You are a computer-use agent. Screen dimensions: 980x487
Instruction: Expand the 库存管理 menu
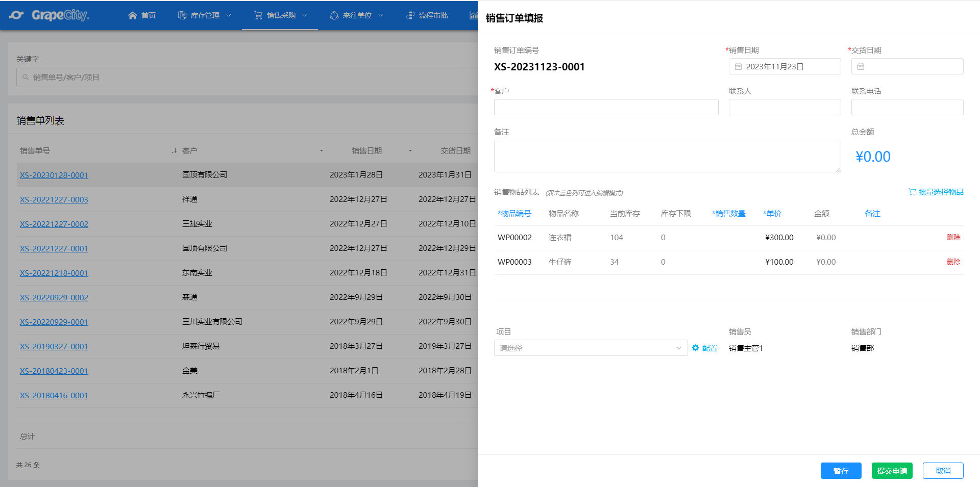tap(205, 15)
